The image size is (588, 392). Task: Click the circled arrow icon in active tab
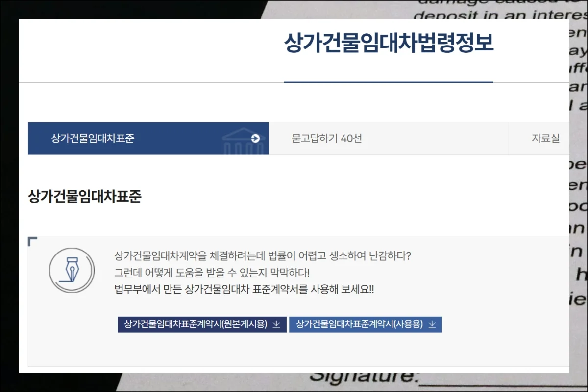pyautogui.click(x=255, y=138)
